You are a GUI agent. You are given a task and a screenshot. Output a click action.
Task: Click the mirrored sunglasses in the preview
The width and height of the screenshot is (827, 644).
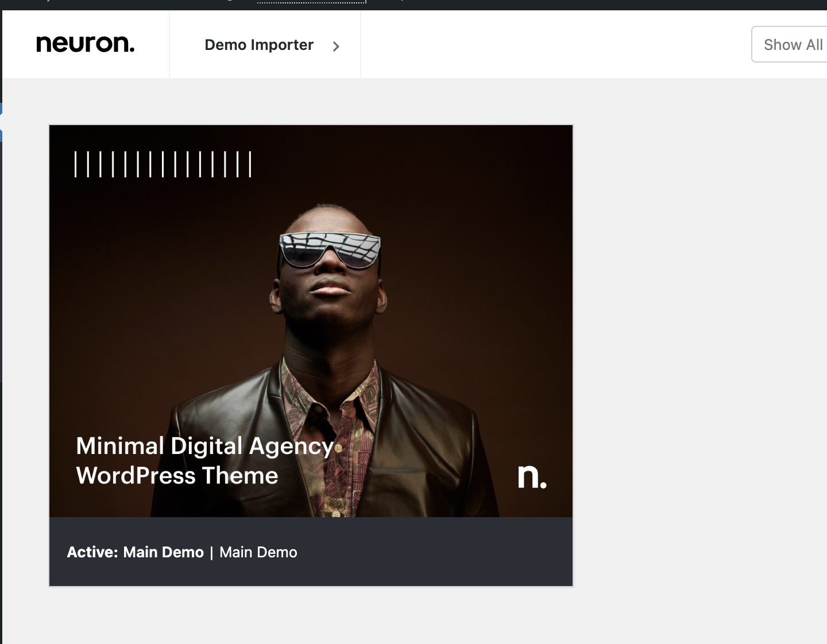click(x=330, y=249)
